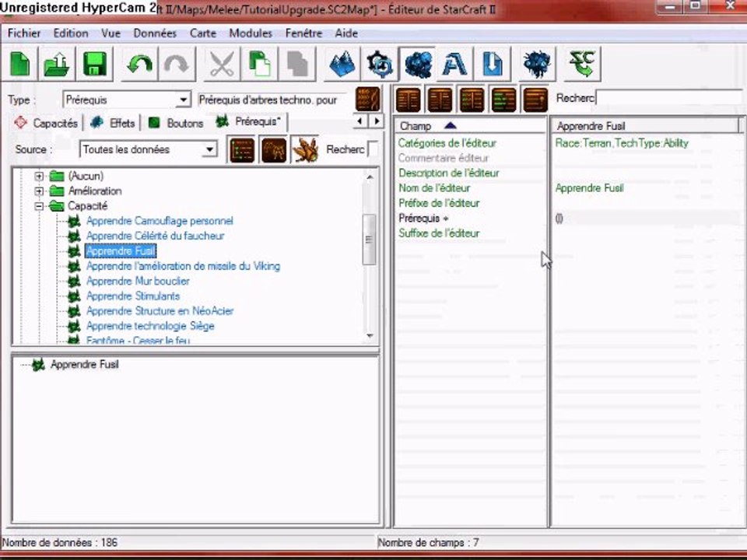Select Apprendre Stimulants entry

pos(133,296)
